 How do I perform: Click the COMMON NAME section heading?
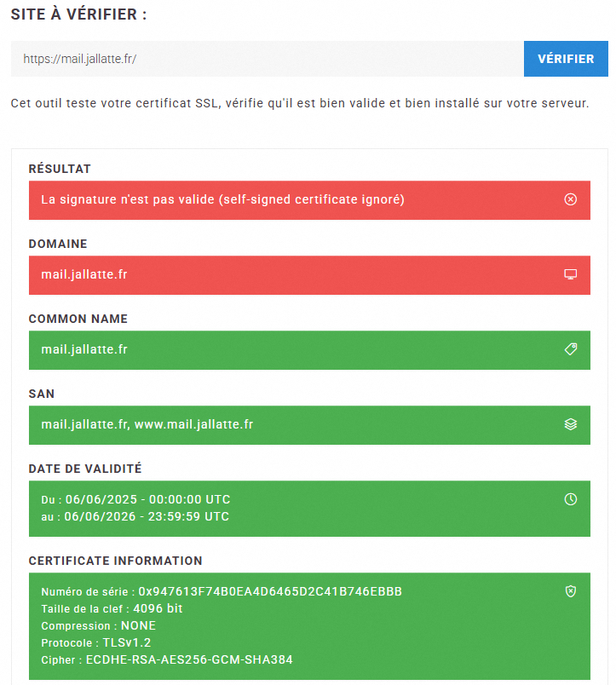point(78,319)
